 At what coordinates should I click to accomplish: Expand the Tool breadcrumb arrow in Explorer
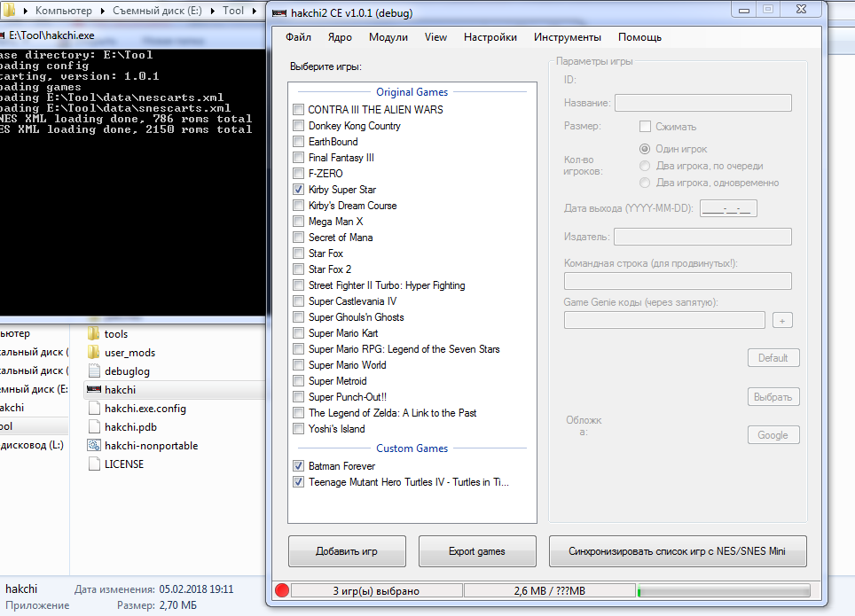[x=254, y=11]
